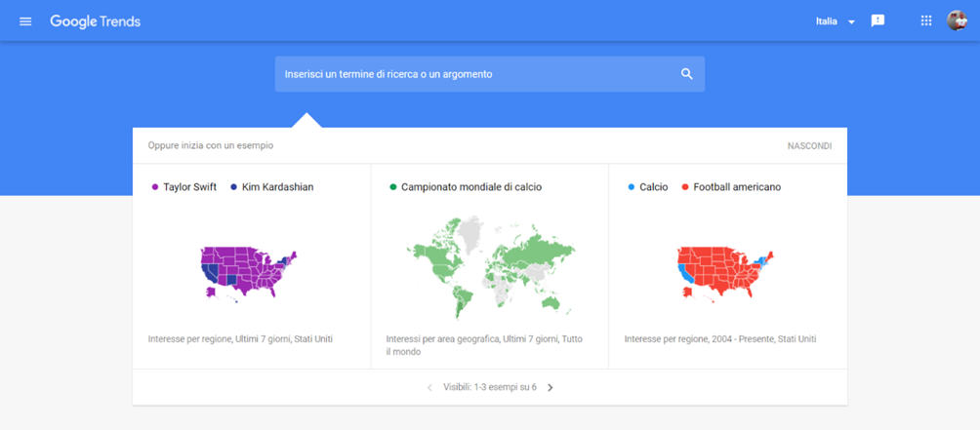Go to previous examples with left chevron
The image size is (980, 430).
pos(429,387)
